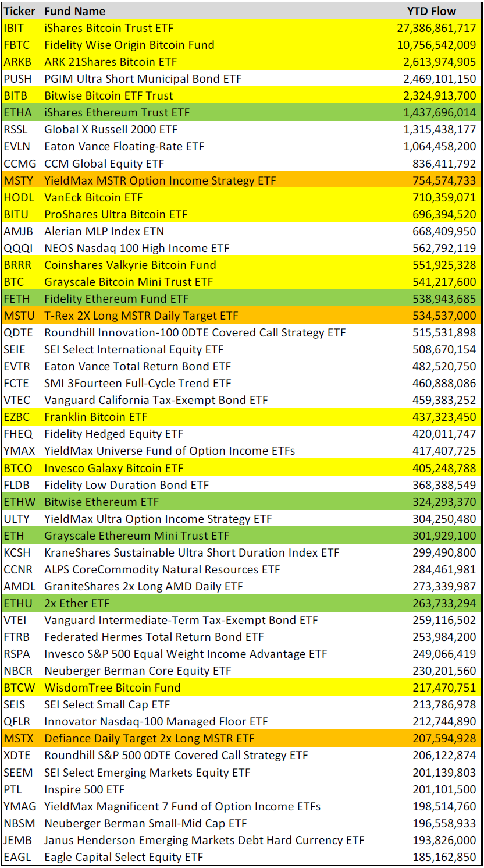This screenshot has width=484, height=868.
Task: Select the FBTC ticker cell
Action: [16, 45]
